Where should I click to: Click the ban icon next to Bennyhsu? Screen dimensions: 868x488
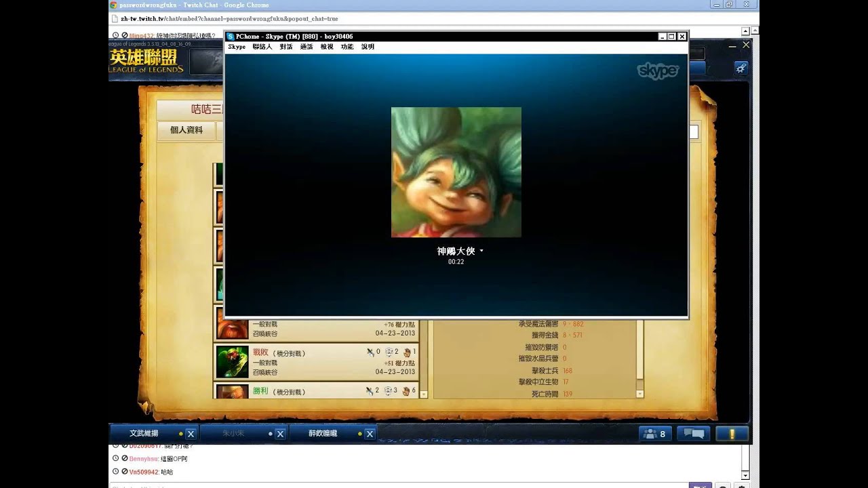click(125, 459)
